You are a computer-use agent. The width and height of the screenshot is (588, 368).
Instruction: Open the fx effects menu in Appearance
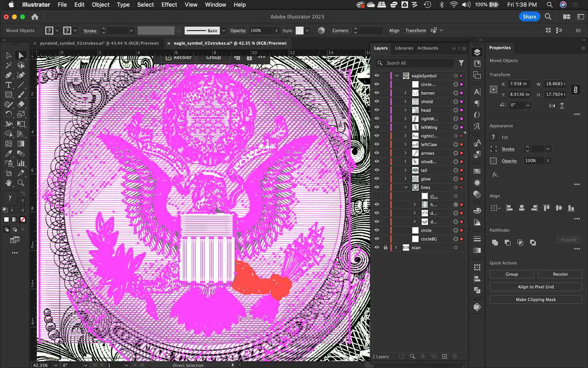[x=495, y=175]
